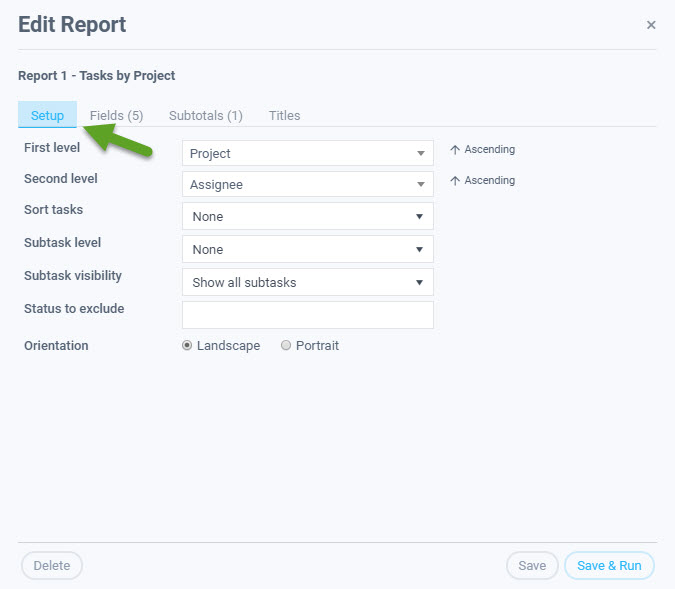Toggle First level Ascending sort arrow

click(455, 150)
